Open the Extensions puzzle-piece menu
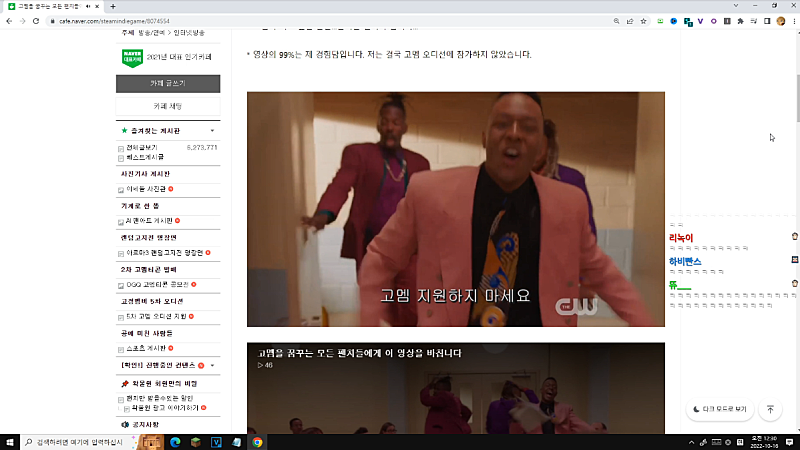 point(740,21)
